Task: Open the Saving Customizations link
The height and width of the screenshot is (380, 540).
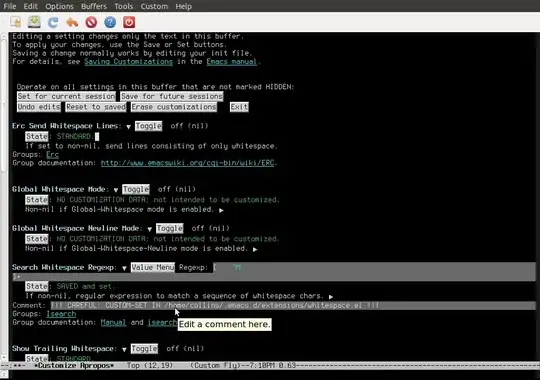Action: 128,62
